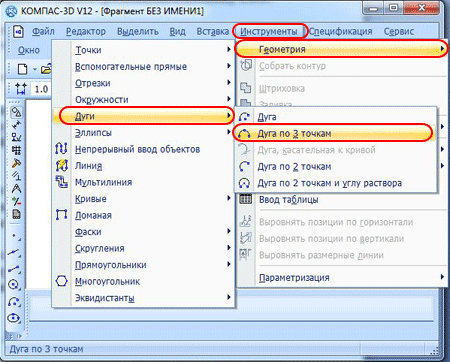Screen dimensions: 450x362
Task: Click the Ввод таблицы table icon
Action: point(246,199)
